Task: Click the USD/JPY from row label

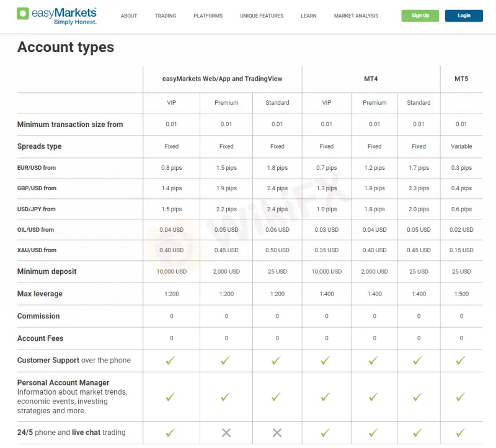Action: pos(36,209)
